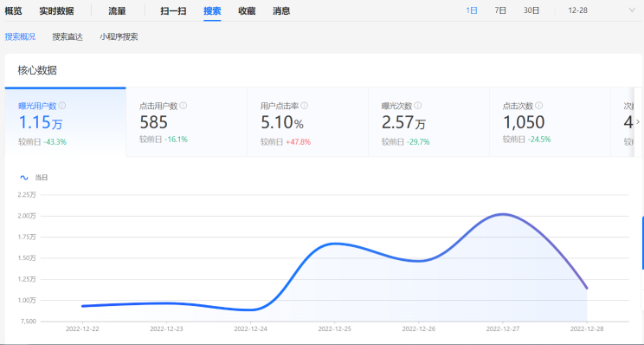Open 搜索直达 sub-tab
The height and width of the screenshot is (345, 644).
pos(68,36)
